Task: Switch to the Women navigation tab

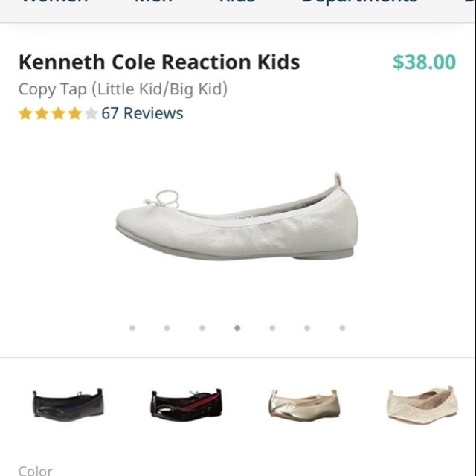Action: pos(54,4)
